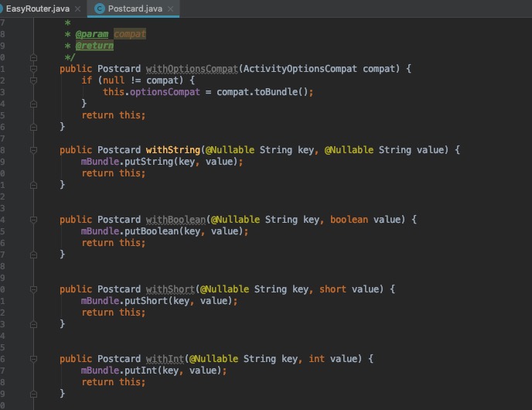Click fold end marker of withOptionsCompat method
Viewport: 532px width, 410px height.
pyautogui.click(x=33, y=127)
